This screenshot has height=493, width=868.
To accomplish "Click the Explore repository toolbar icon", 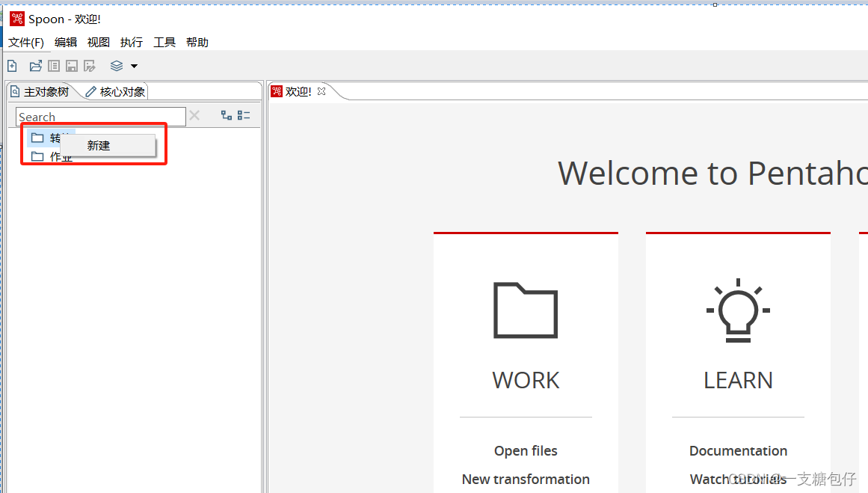I will click(54, 67).
